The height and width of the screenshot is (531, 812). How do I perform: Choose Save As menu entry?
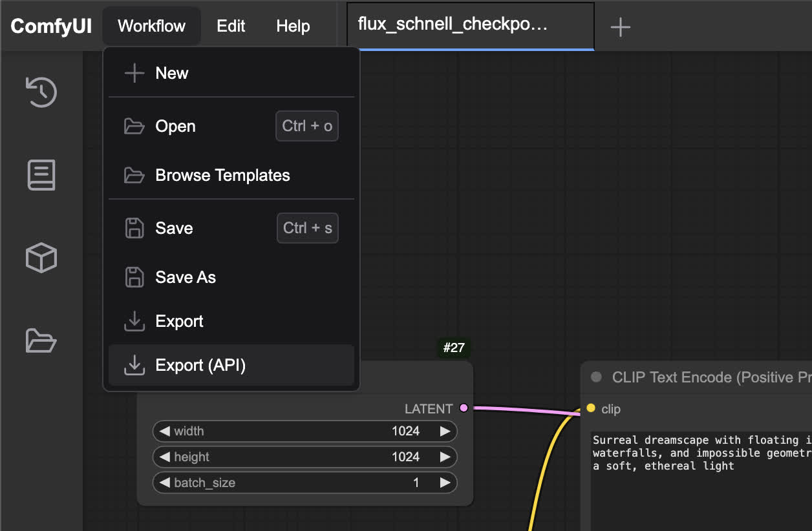(x=231, y=277)
